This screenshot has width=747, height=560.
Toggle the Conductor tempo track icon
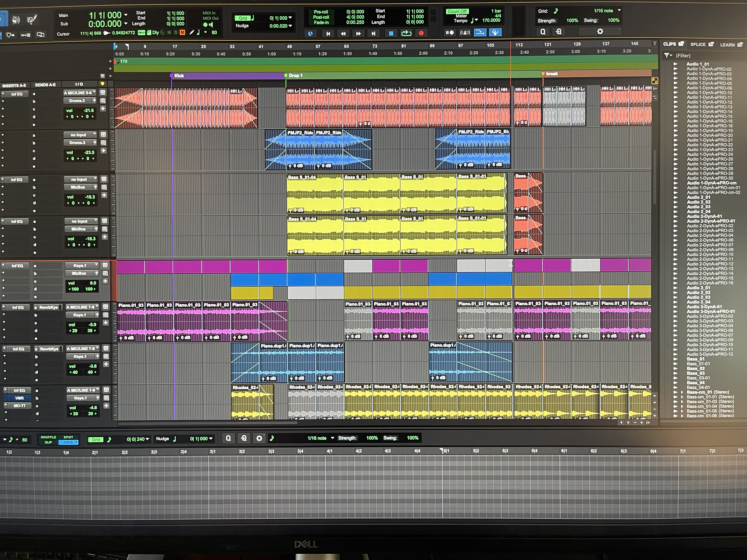(x=495, y=32)
